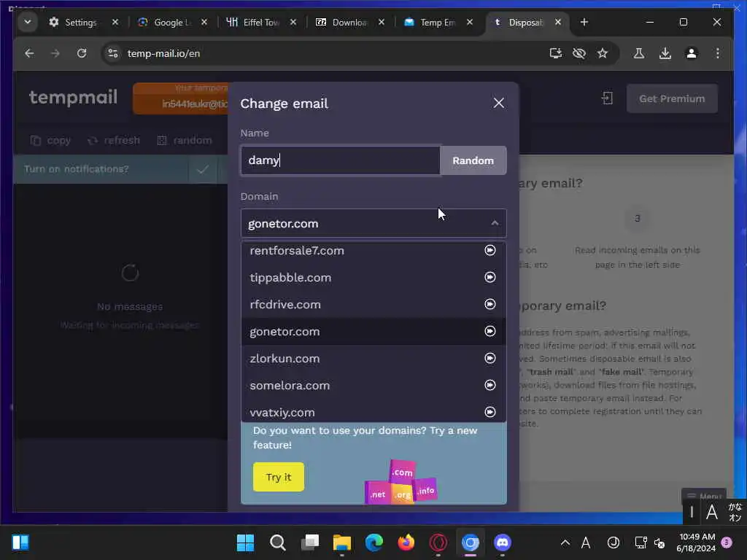The image size is (747, 560).
Task: Click the Name input field containing damy
Action: [340, 160]
